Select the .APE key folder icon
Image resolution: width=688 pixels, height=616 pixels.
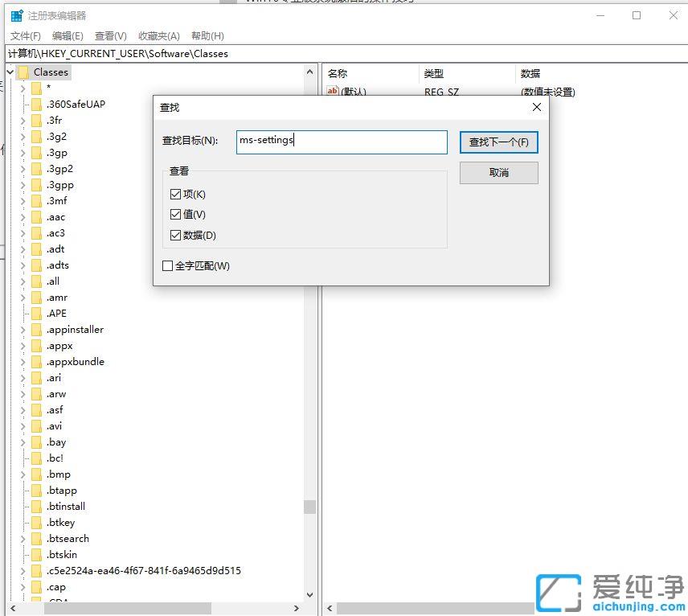[x=35, y=314]
